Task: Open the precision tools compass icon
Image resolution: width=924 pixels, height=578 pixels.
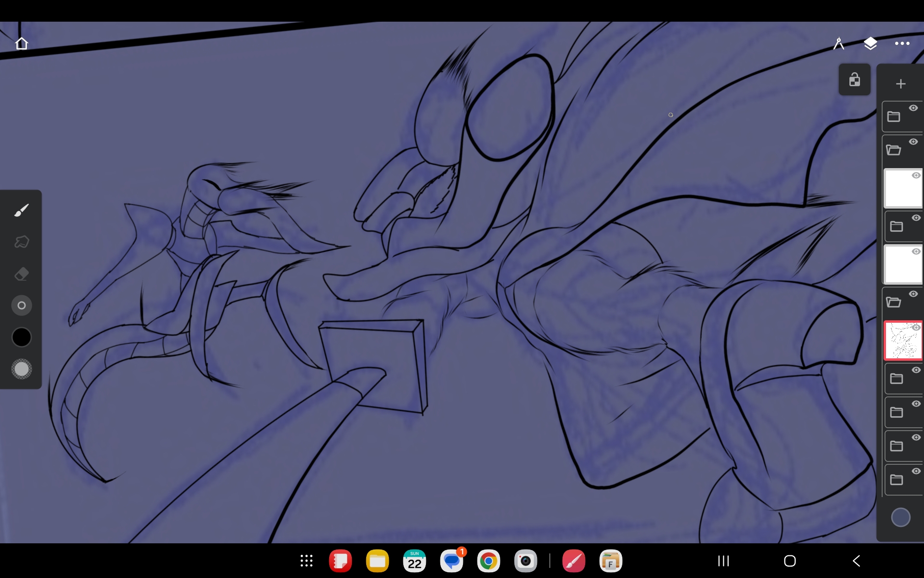Action: [x=838, y=43]
